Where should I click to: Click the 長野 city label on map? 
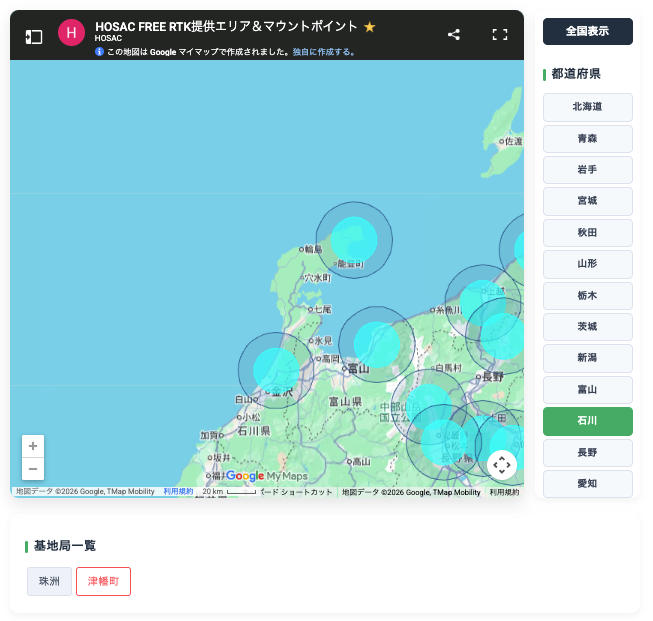[491, 377]
